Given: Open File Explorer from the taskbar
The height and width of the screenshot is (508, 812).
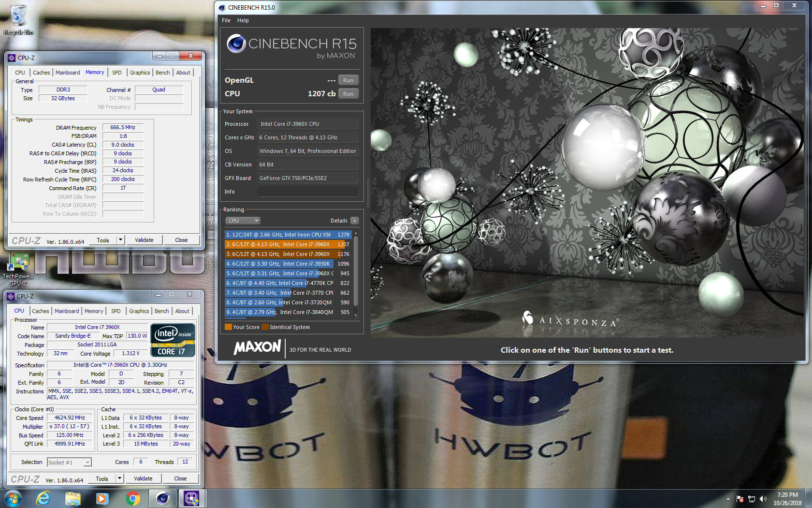Looking at the screenshot, I should 72,498.
